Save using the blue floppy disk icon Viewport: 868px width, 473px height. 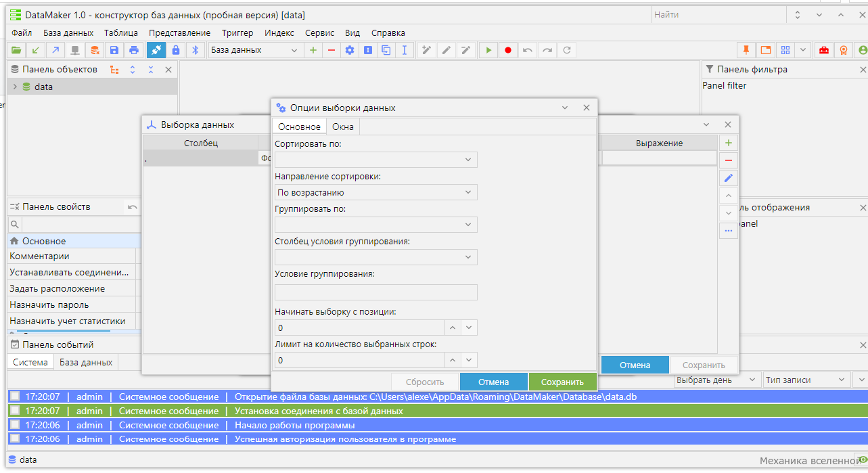[x=114, y=50]
